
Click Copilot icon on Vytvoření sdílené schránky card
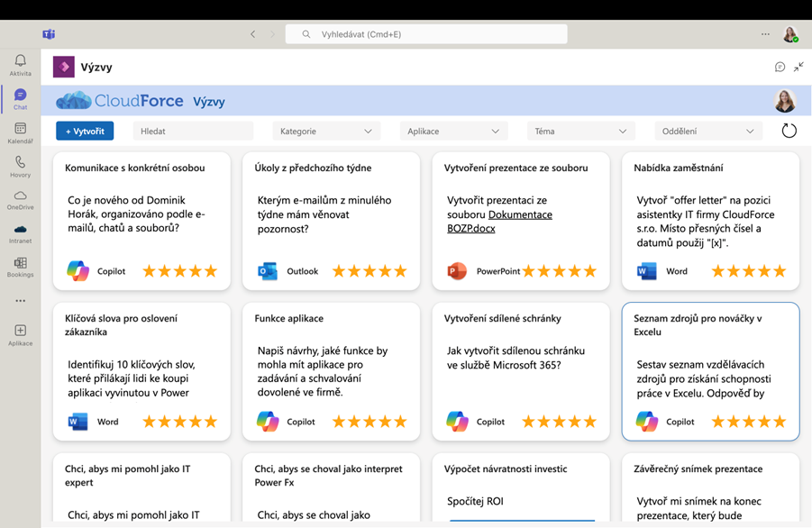(x=457, y=422)
